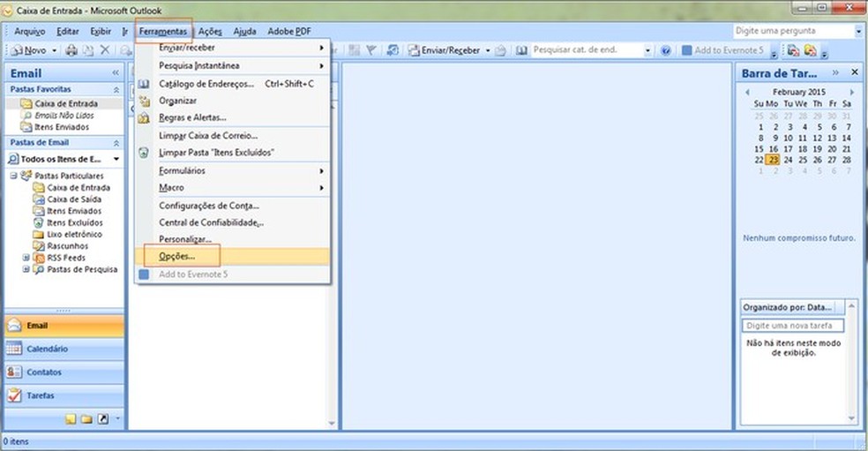Open the Contatos navigation button

coord(64,372)
